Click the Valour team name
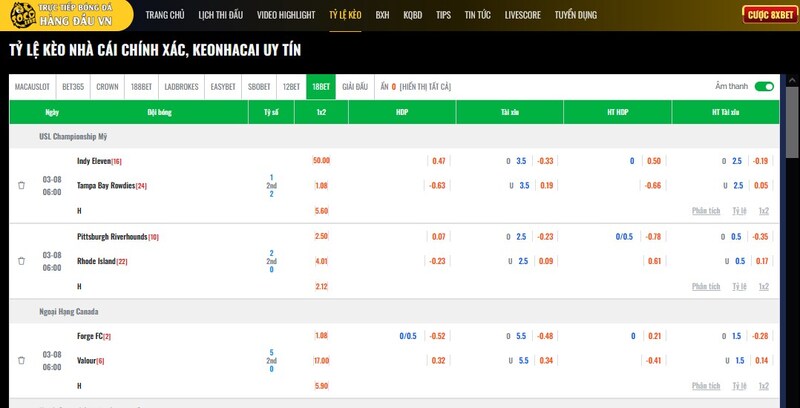This screenshot has width=800, height=408. pyautogui.click(x=87, y=361)
